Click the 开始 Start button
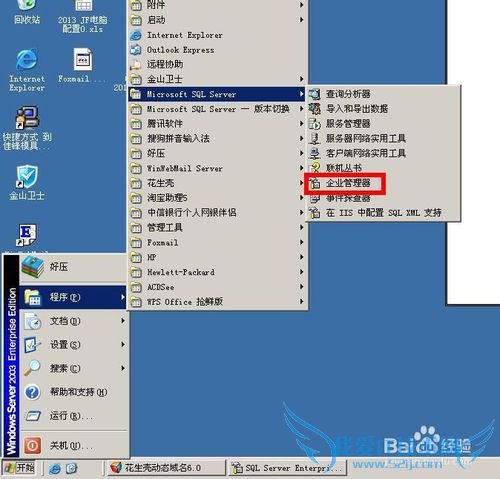 [20, 468]
